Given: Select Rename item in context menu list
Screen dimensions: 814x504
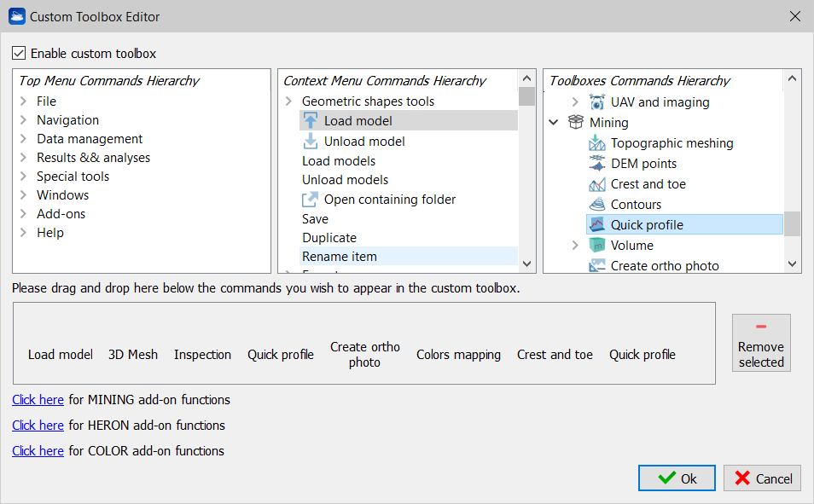Looking at the screenshot, I should point(340,257).
